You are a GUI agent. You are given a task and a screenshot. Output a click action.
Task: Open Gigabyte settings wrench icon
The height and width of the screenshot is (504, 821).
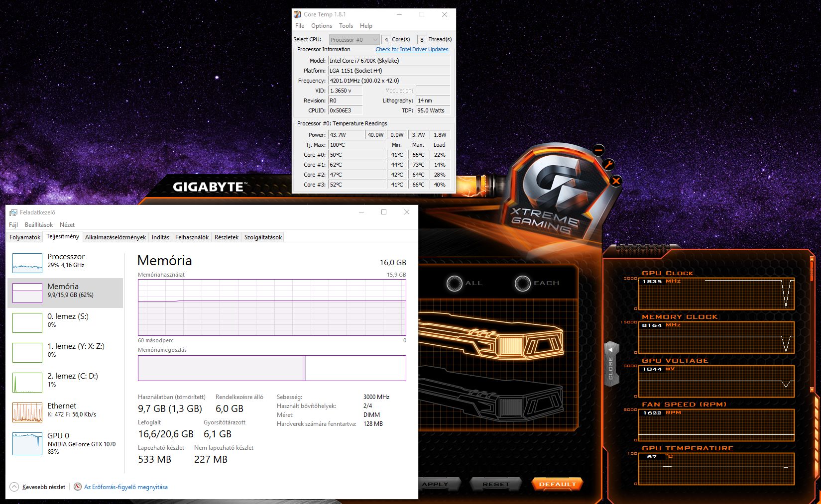(x=608, y=165)
